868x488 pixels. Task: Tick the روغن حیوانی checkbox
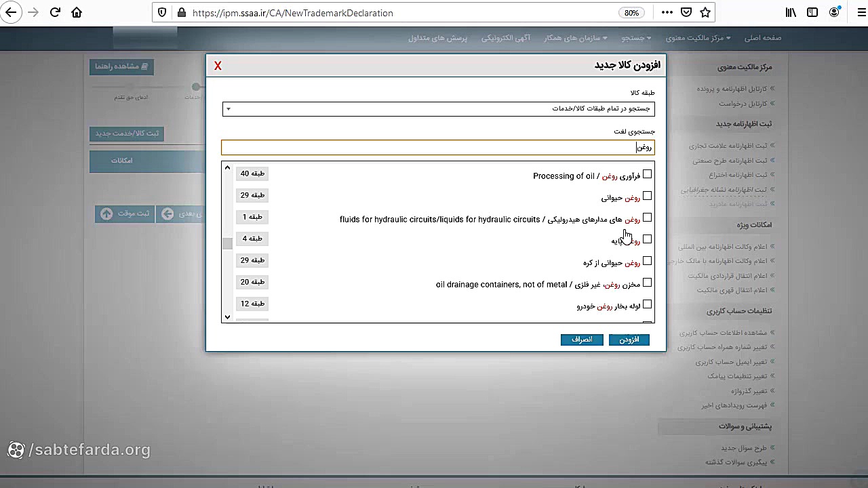click(647, 196)
